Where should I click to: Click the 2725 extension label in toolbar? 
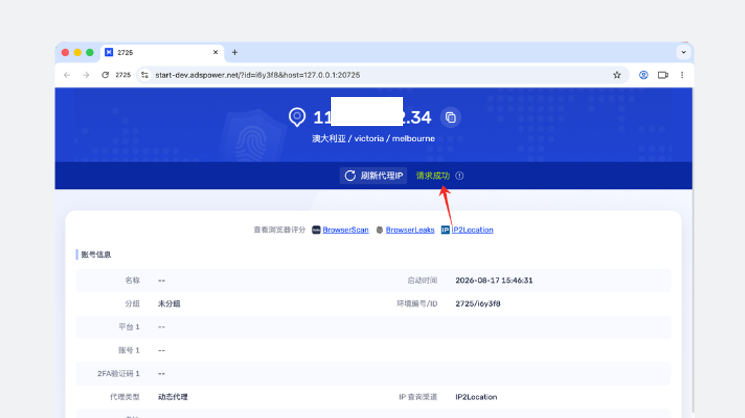(123, 75)
